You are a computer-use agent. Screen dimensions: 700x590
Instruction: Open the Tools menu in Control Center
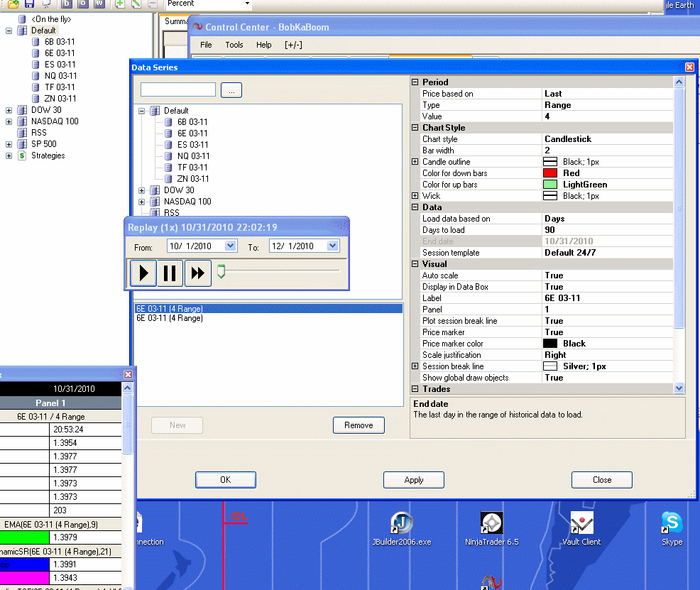click(x=234, y=45)
